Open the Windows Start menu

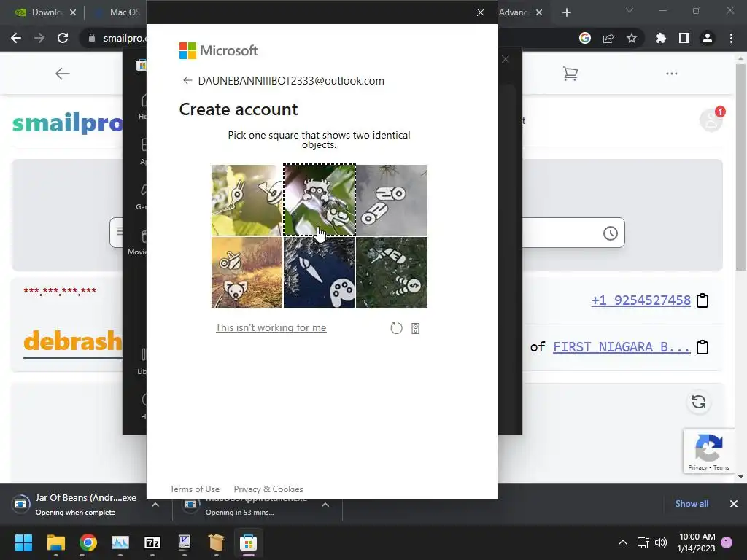[x=23, y=542]
